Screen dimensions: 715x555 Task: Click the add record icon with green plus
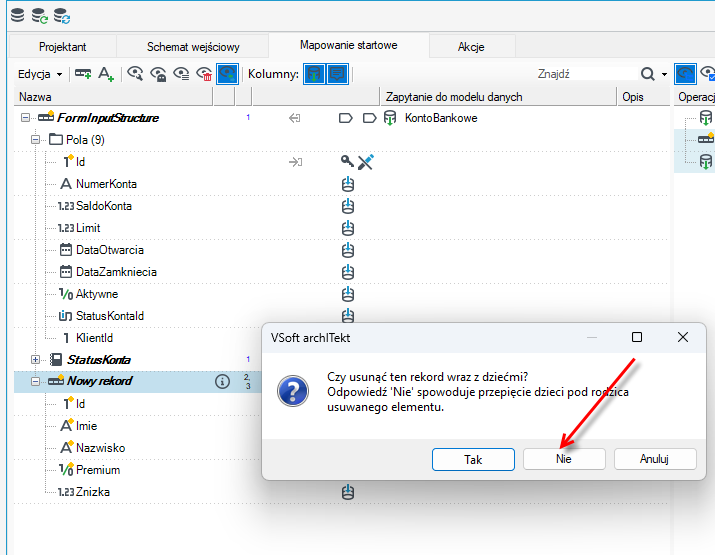coord(83,73)
